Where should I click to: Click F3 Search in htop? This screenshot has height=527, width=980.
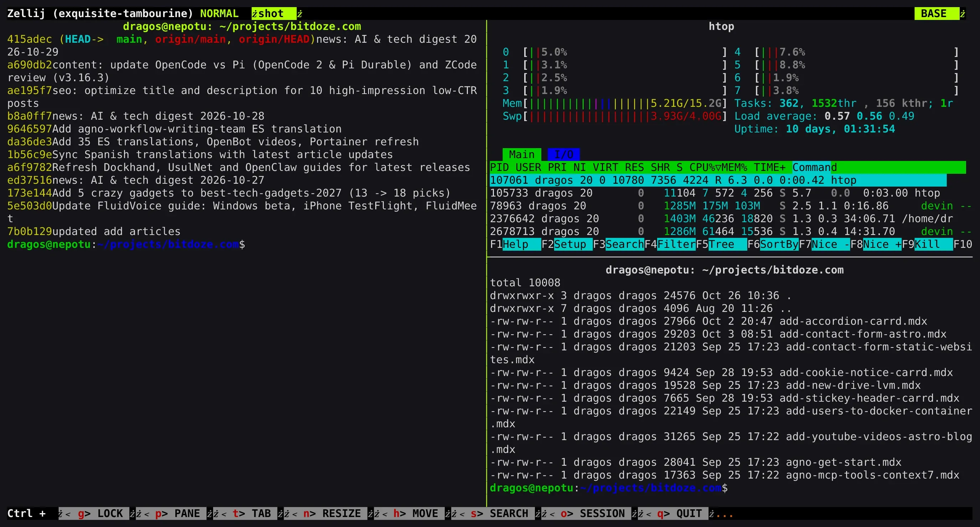click(x=618, y=244)
